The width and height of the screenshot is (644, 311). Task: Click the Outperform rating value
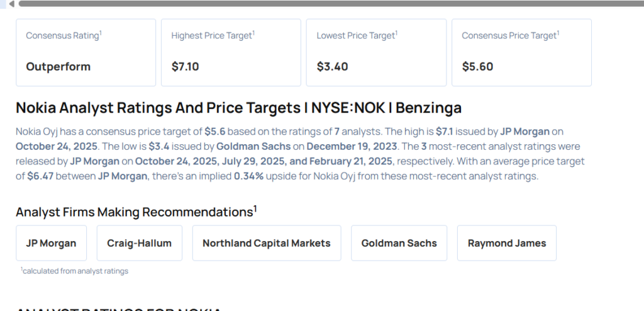(58, 67)
